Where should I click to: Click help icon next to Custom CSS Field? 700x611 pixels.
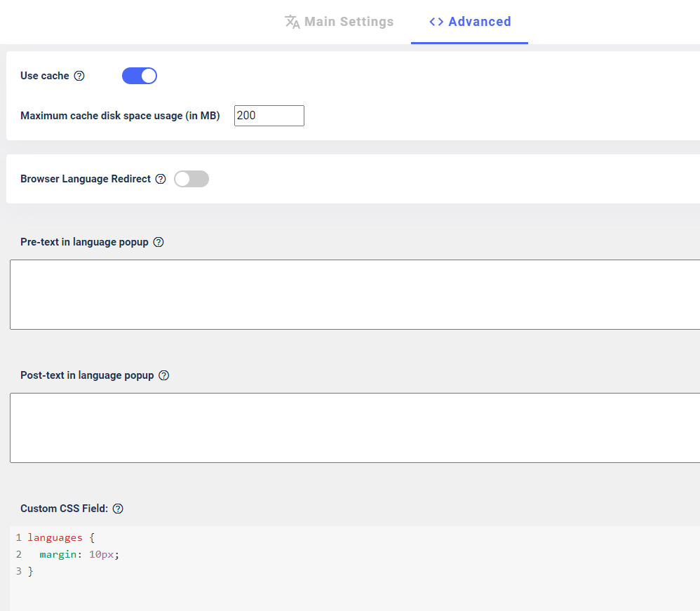pyautogui.click(x=118, y=509)
